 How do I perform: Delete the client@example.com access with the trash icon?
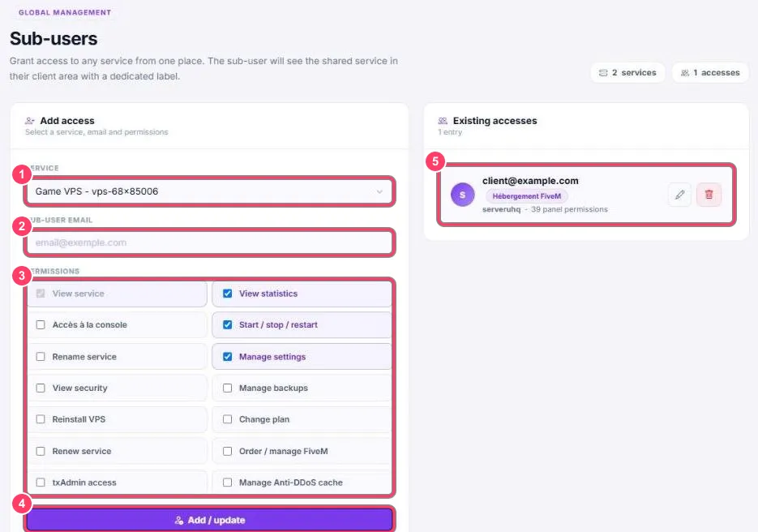click(x=709, y=195)
